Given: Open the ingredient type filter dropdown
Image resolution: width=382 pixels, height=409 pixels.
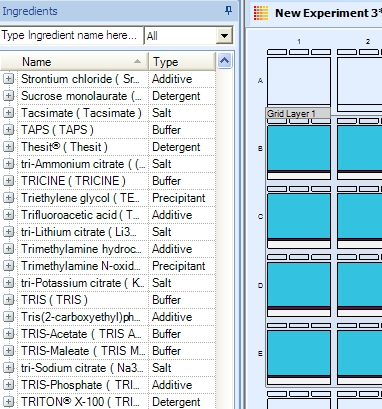Looking at the screenshot, I should coord(224,35).
